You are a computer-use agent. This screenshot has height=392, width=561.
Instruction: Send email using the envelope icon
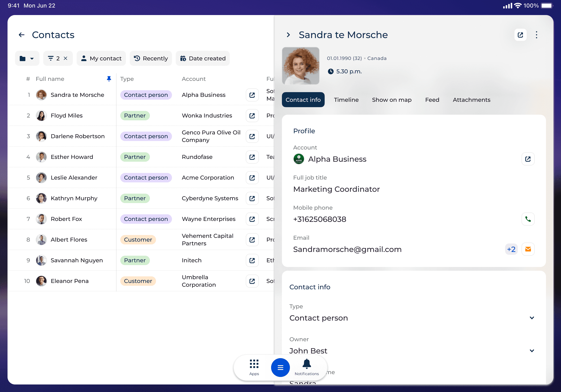pos(528,249)
